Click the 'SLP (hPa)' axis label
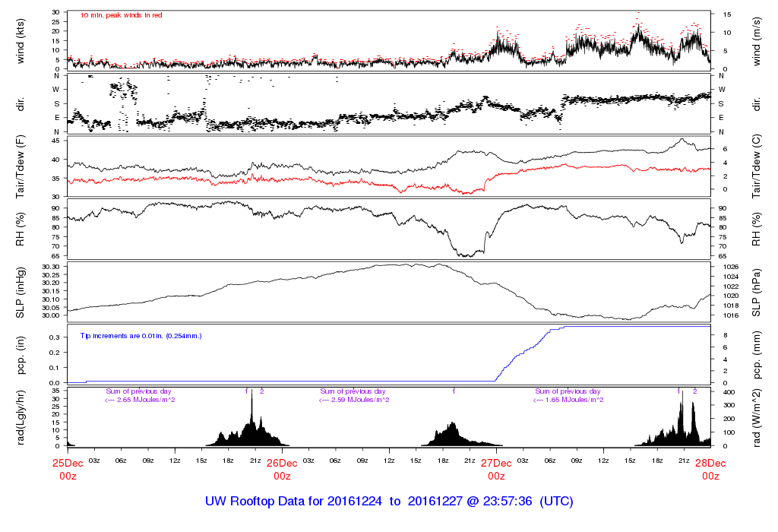778x532 pixels. coord(756,293)
